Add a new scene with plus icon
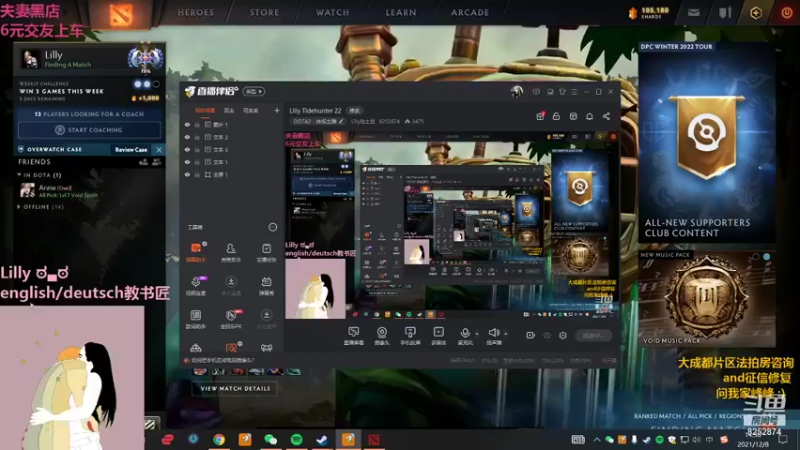This screenshot has width=800, height=450. [277, 110]
